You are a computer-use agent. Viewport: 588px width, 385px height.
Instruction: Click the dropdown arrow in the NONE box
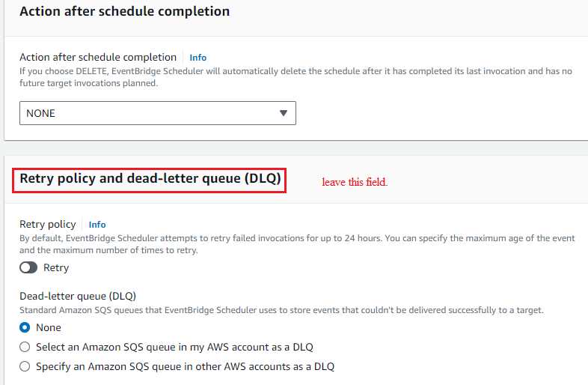coord(283,113)
